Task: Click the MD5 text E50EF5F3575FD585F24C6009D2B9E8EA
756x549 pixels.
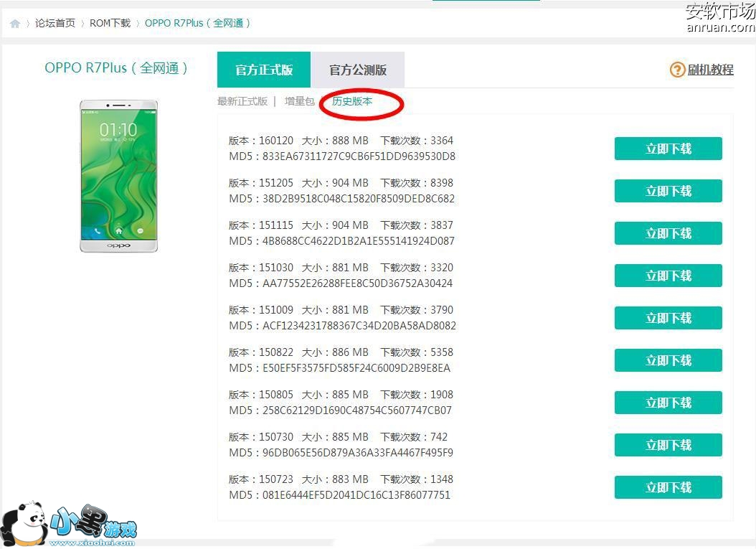Action: click(x=356, y=368)
